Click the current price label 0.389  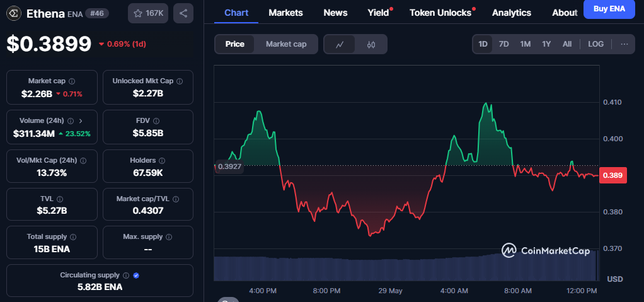point(612,176)
